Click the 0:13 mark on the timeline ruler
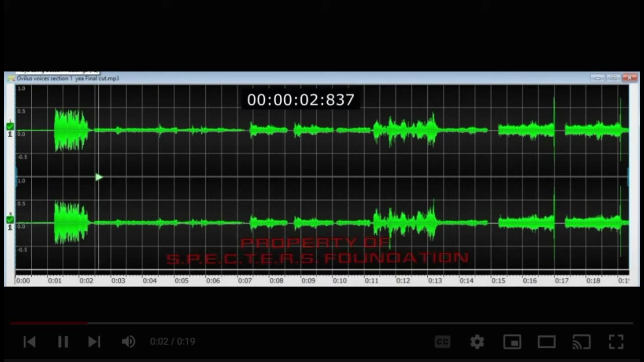 point(435,281)
